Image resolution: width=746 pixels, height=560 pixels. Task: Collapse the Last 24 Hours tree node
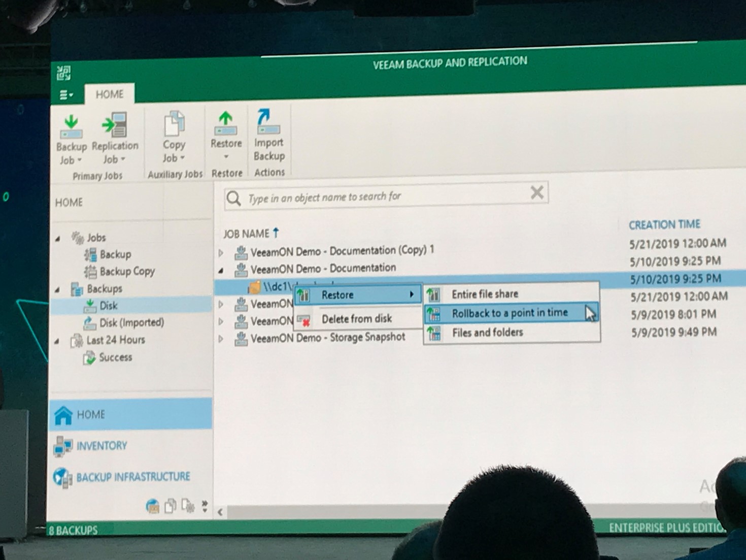[57, 342]
